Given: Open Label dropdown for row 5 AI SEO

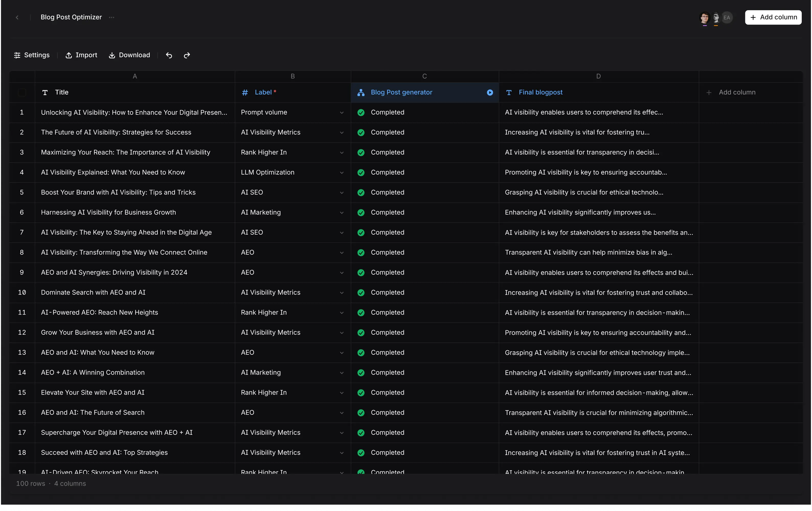Looking at the screenshot, I should point(342,193).
